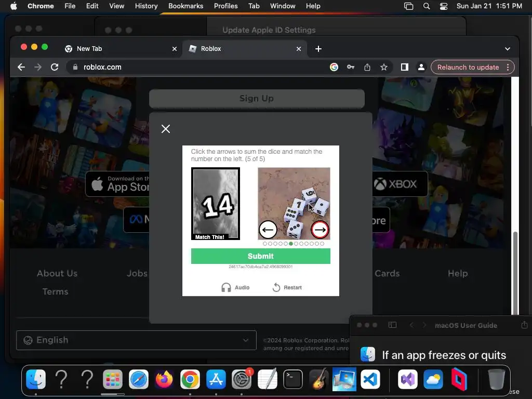Bookmark this page with the star

[384, 67]
